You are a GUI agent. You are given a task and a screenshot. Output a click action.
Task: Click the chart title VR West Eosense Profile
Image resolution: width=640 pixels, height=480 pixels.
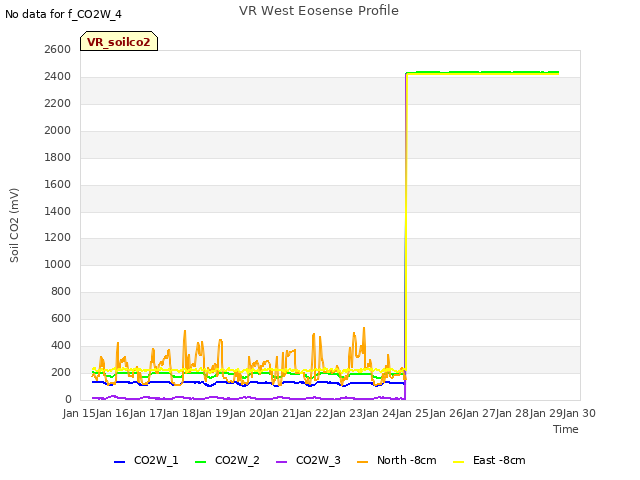[319, 11]
